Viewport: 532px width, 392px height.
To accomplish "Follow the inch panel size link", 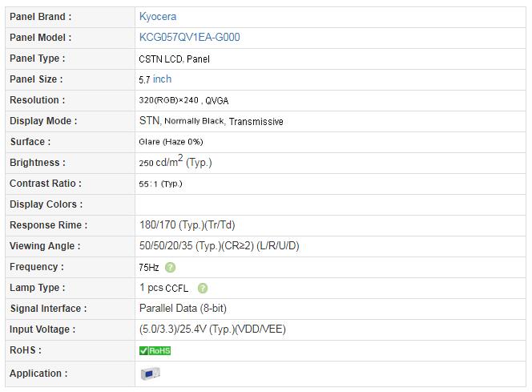I will 162,79.
